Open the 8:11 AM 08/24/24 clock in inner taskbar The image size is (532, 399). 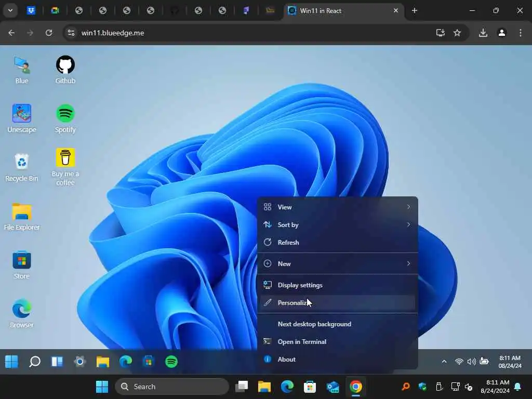[510, 362]
